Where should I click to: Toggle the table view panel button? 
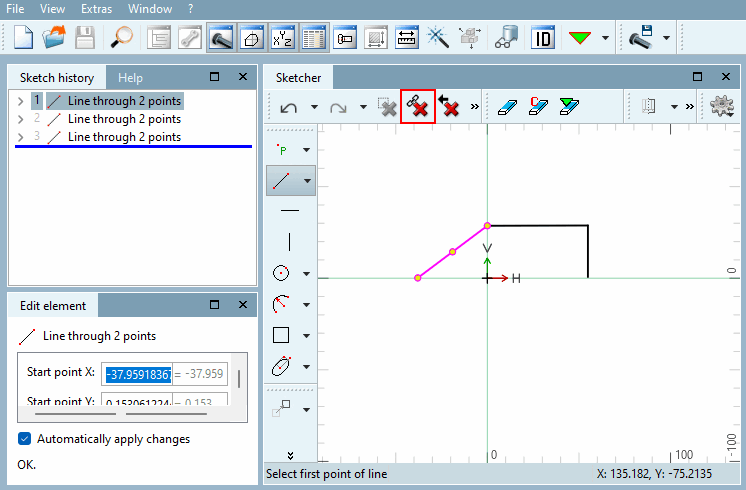pos(314,38)
